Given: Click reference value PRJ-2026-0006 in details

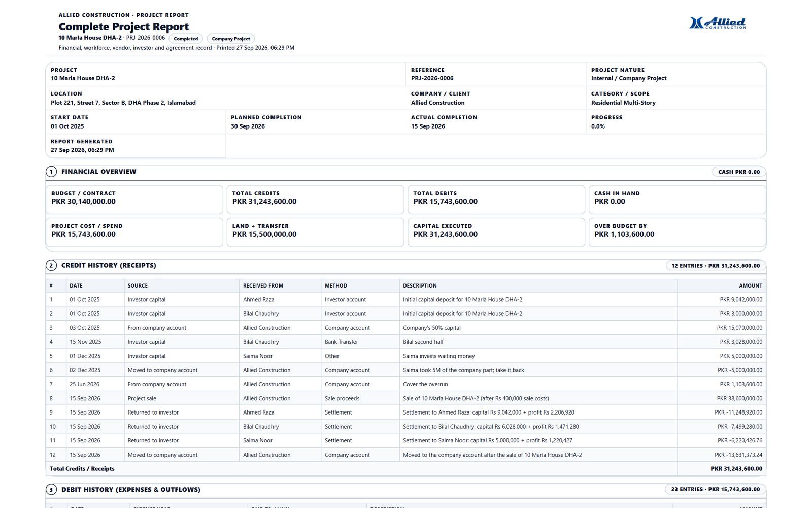Looking at the screenshot, I should (432, 78).
